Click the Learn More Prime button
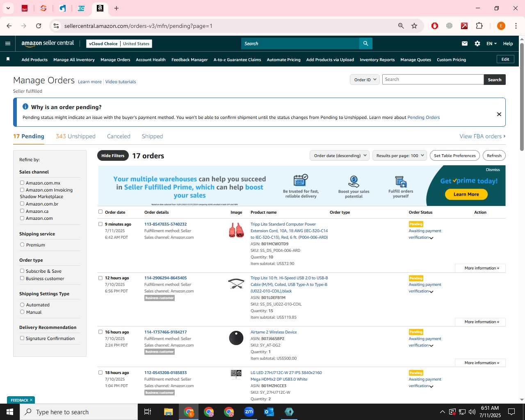Screen dimensions: 525x420 point(466,194)
